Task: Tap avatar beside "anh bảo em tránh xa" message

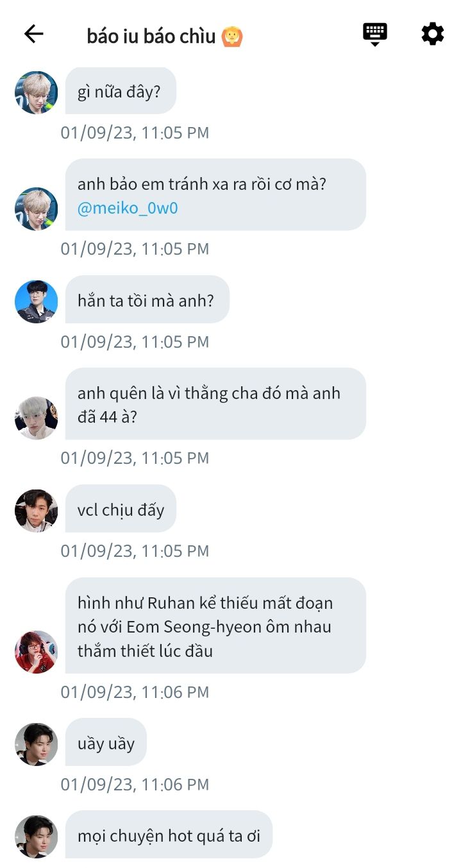Action: coord(37,208)
